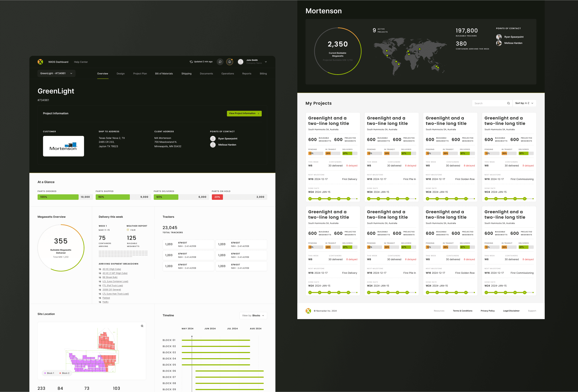Open the chat messages icon
Screen dimensions: 578x392
[220, 62]
